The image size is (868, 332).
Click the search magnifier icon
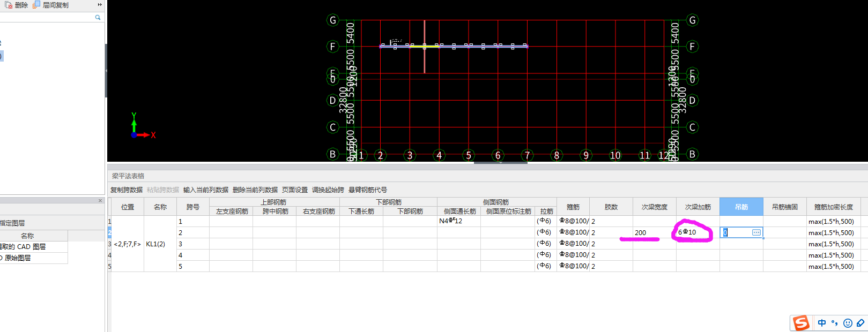[x=98, y=17]
